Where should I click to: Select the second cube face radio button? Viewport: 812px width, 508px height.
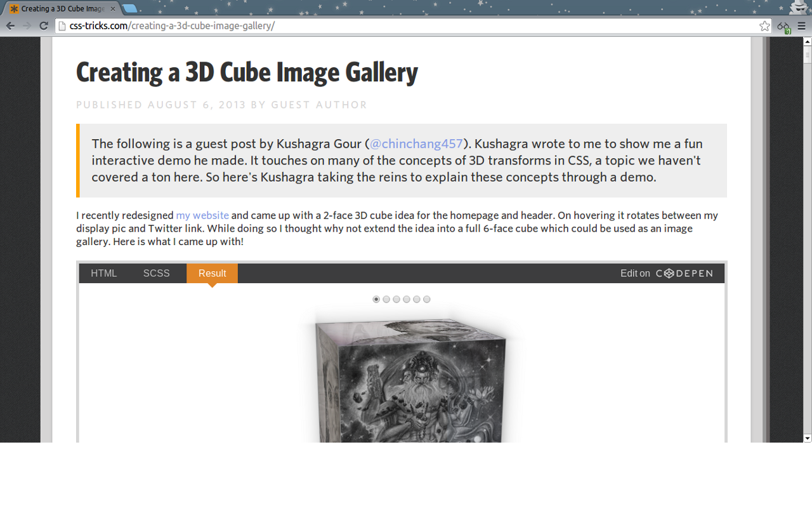click(386, 299)
